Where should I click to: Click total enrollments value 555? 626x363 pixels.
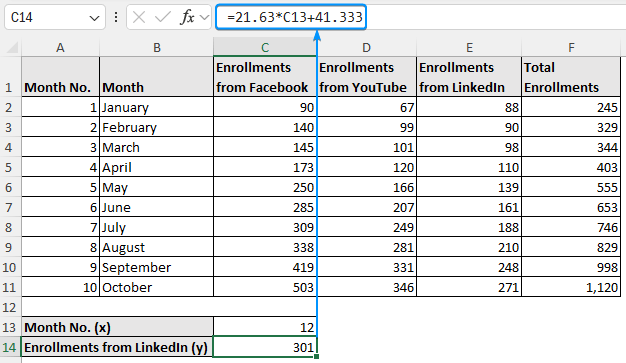click(571, 187)
